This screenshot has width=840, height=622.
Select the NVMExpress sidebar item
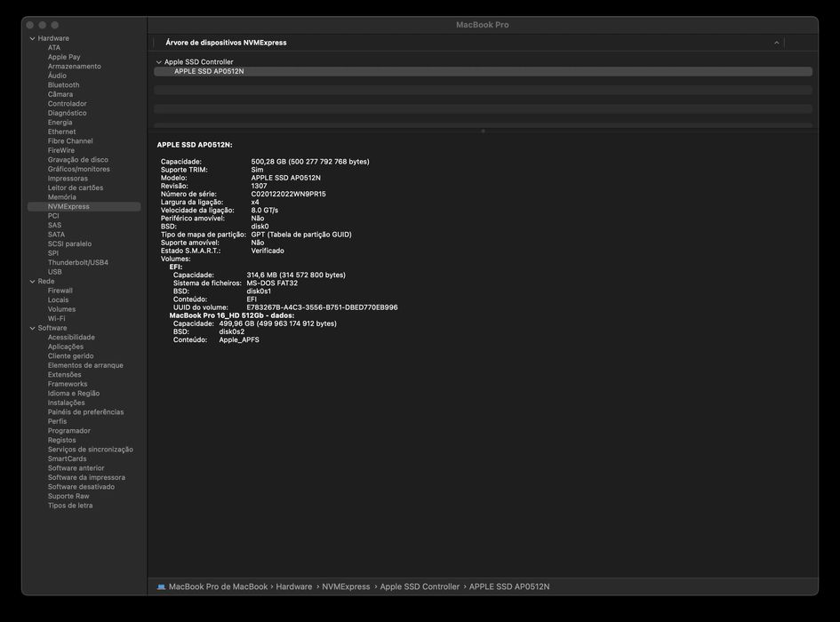84,207
